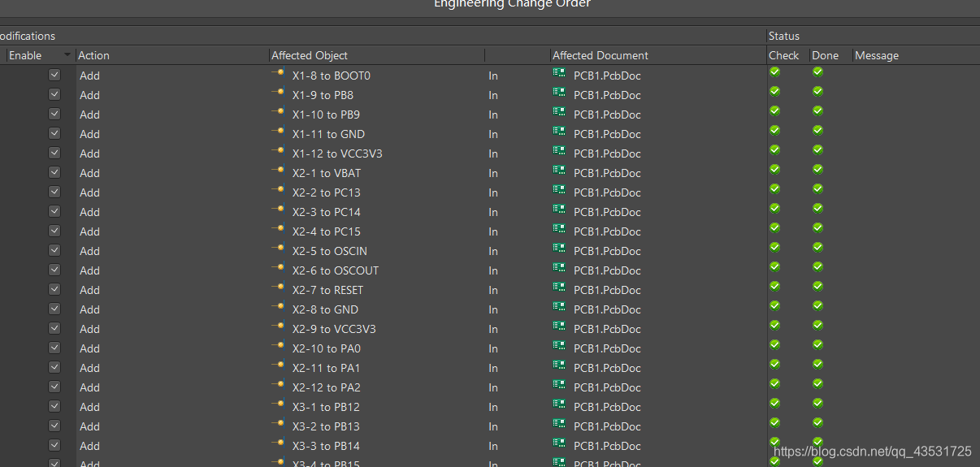Click the PCB document icon in the X2-3 to PC14 row

559,209
